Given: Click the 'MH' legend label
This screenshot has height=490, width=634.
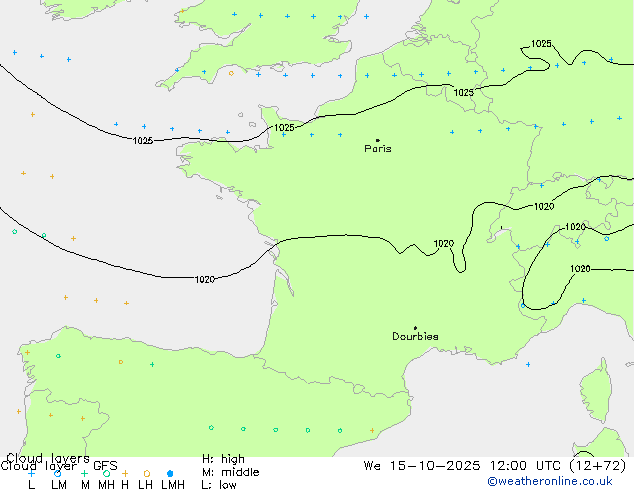Looking at the screenshot, I should click(106, 485).
